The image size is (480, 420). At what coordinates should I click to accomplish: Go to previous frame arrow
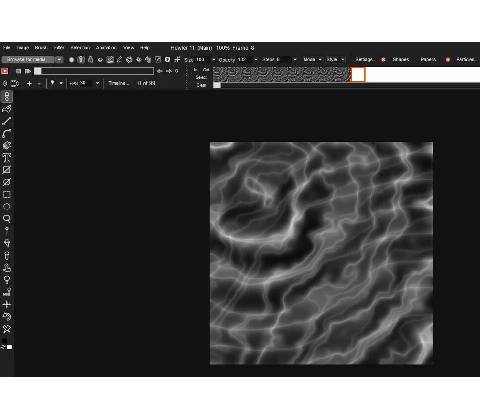[x=160, y=71]
